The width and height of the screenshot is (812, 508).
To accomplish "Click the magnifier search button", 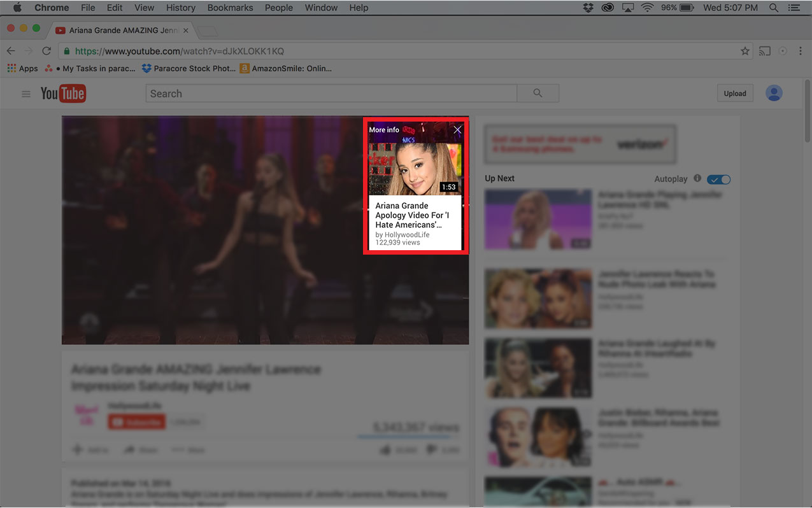I will [538, 94].
